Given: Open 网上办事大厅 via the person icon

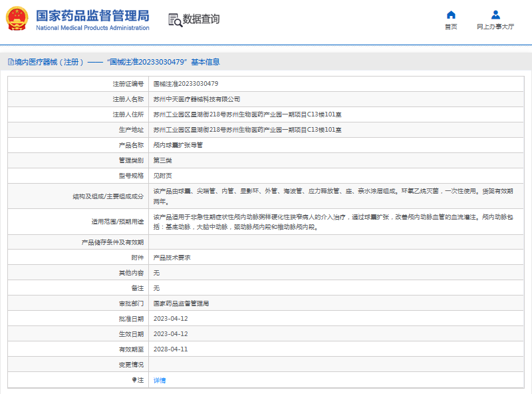Looking at the screenshot, I should point(494,15).
